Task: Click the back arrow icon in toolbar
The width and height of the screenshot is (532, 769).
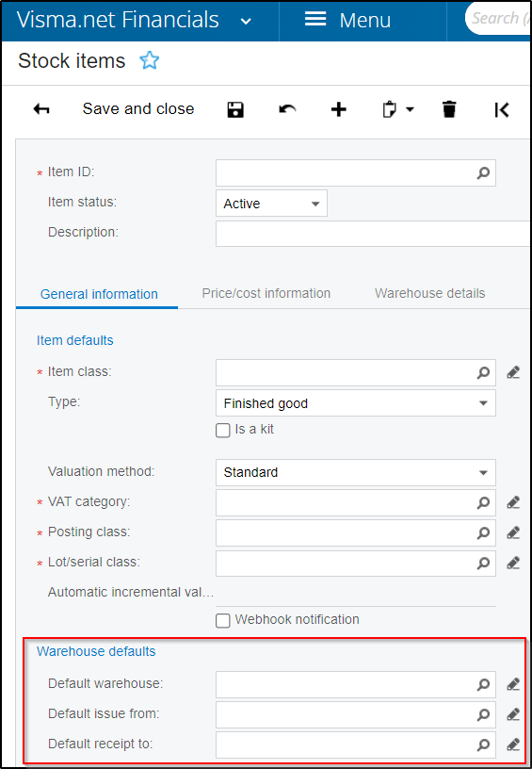Action: pos(41,109)
